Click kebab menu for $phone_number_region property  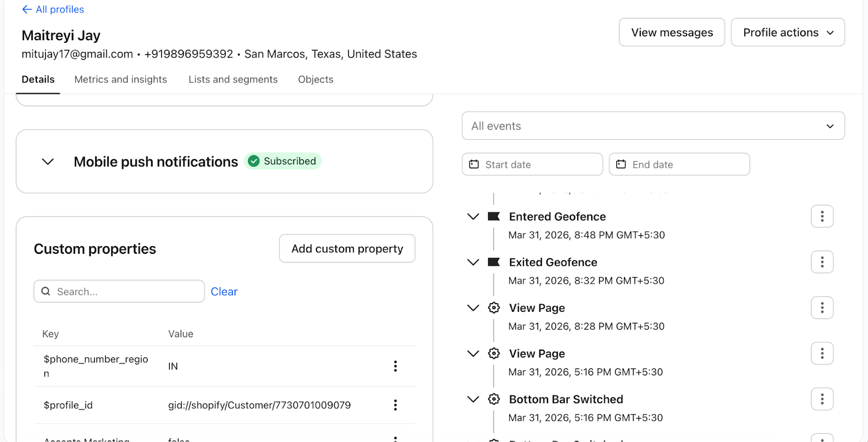coord(395,366)
